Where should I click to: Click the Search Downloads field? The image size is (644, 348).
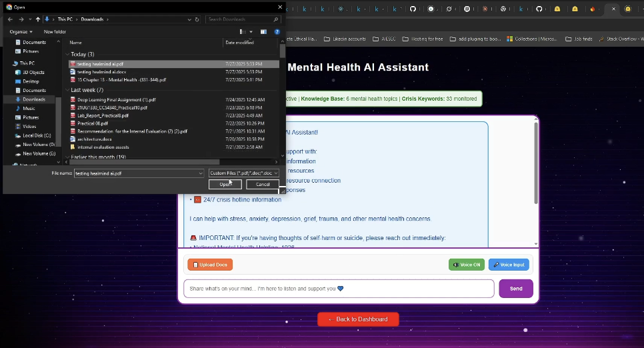coord(240,19)
